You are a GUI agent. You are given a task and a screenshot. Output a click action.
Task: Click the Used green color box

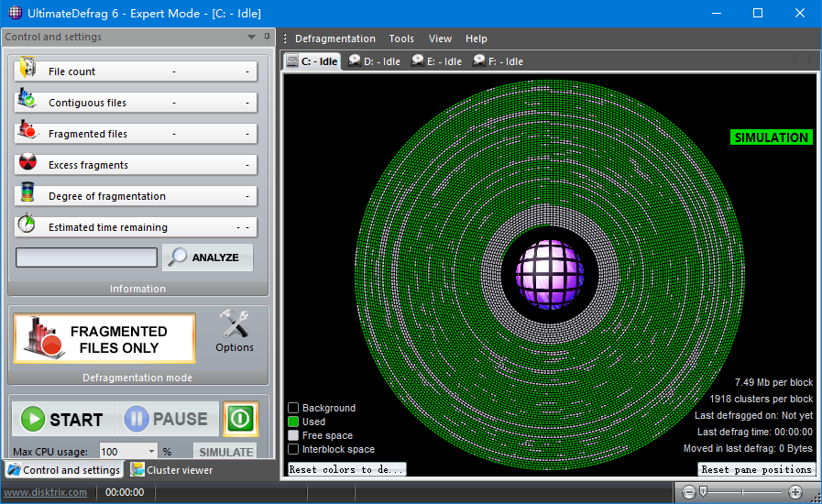[x=293, y=422]
